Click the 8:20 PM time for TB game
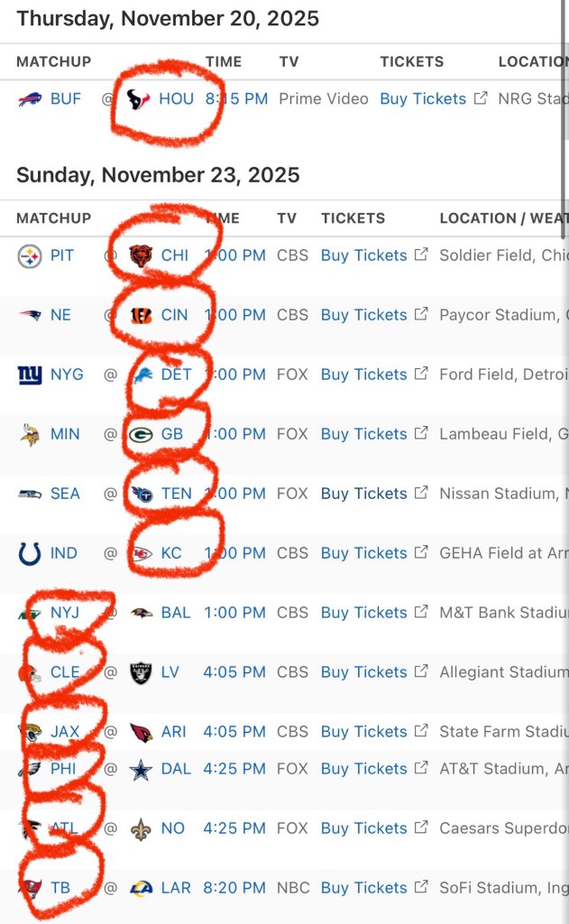This screenshot has height=924, width=569. (234, 889)
